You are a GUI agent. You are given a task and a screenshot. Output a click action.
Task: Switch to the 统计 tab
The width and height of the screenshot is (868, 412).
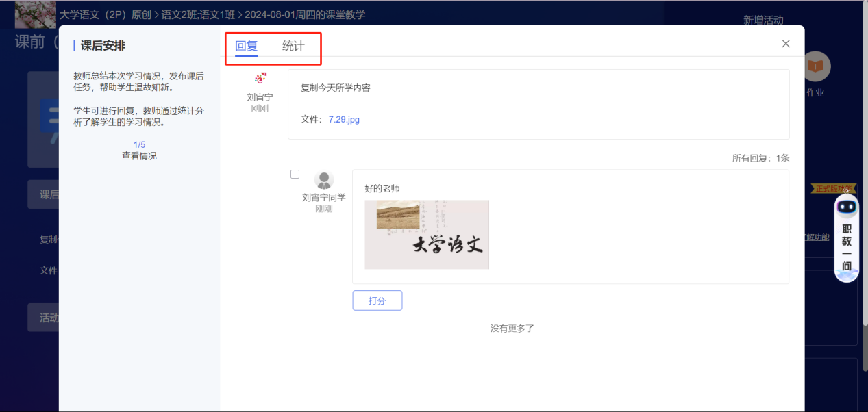click(293, 46)
